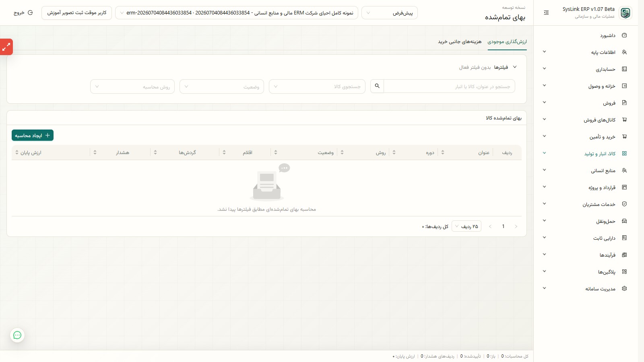The height and width of the screenshot is (362, 644).
Task: Click the خزانه و وصول icon
Action: click(624, 86)
